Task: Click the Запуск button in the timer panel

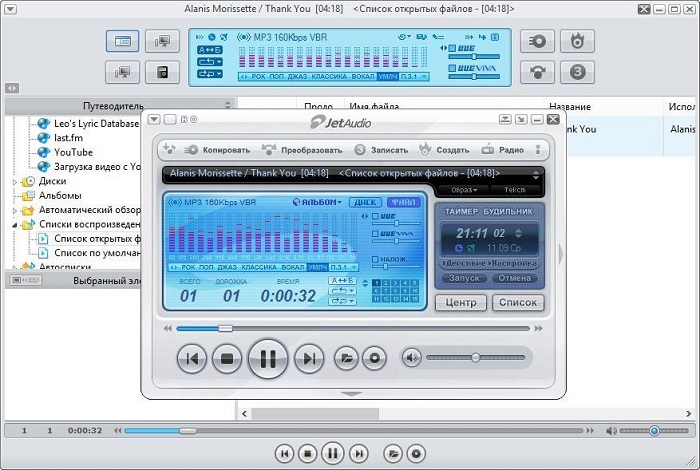Action: pyautogui.click(x=464, y=278)
